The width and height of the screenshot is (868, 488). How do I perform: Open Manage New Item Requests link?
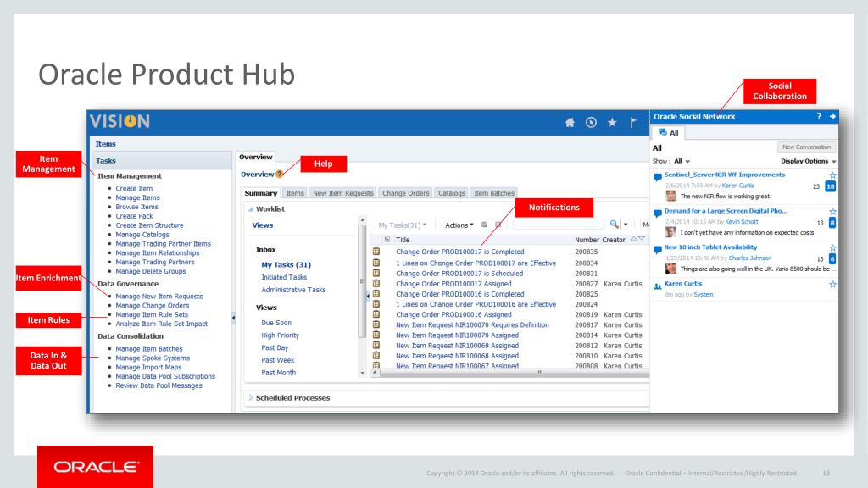coord(159,296)
